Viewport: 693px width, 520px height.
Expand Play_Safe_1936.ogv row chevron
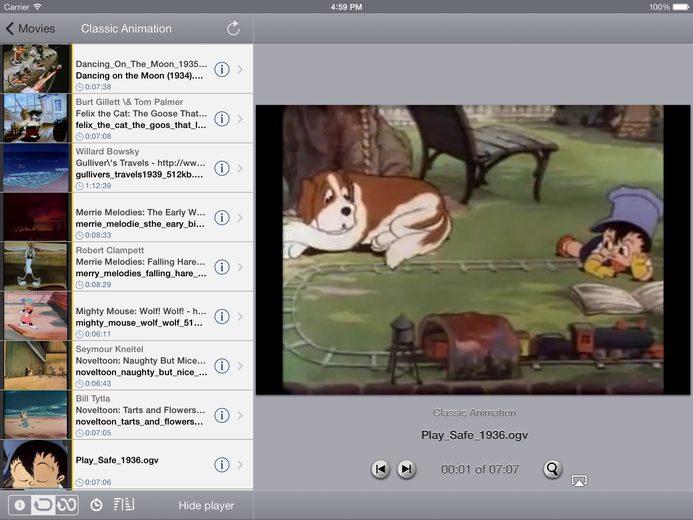(240, 465)
